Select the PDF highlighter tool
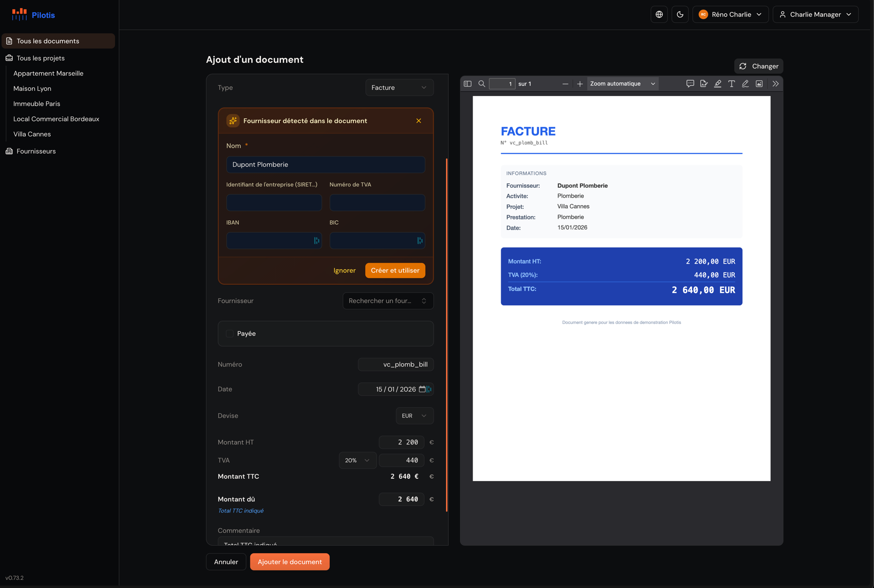Image resolution: width=874 pixels, height=588 pixels. [718, 84]
